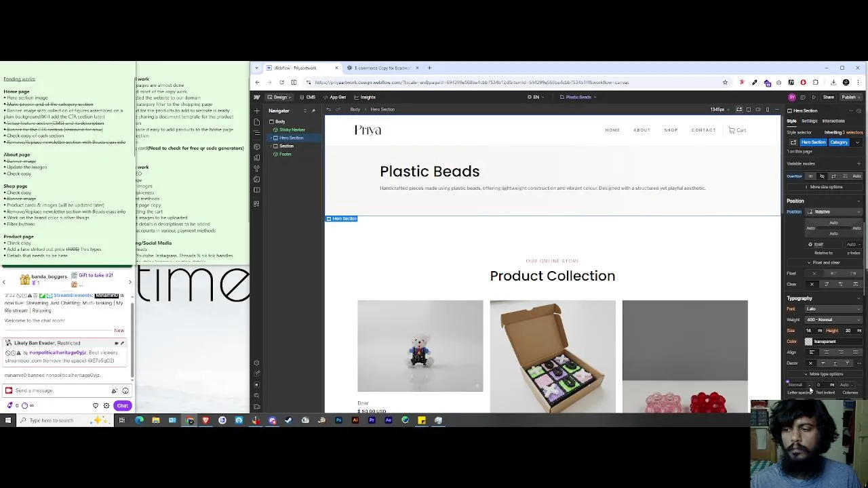Open the Variables panel icon

point(256,157)
